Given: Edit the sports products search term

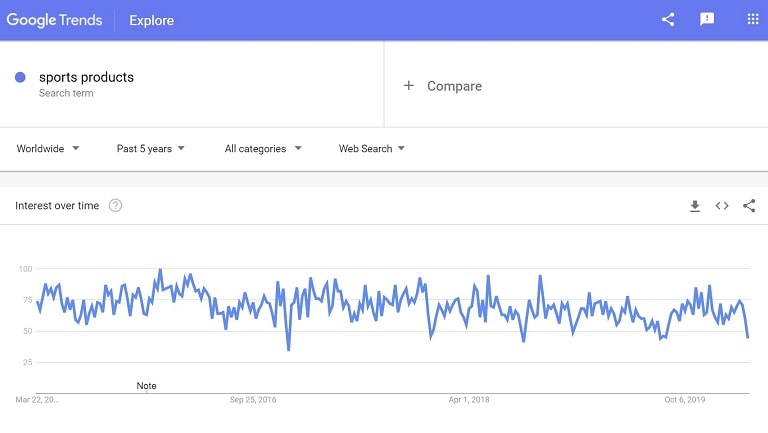Looking at the screenshot, I should click(86, 77).
